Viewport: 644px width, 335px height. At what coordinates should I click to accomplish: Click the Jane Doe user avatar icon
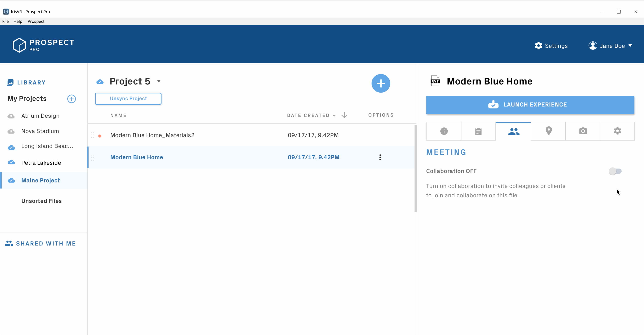click(593, 45)
